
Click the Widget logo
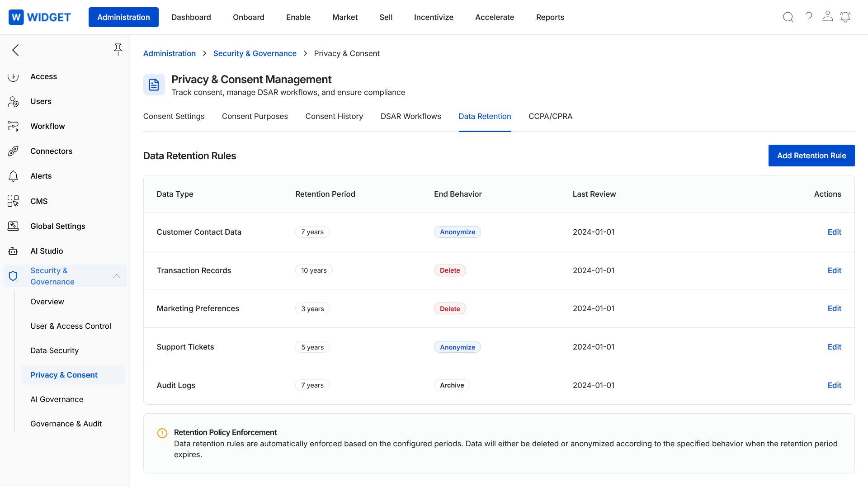pos(40,17)
